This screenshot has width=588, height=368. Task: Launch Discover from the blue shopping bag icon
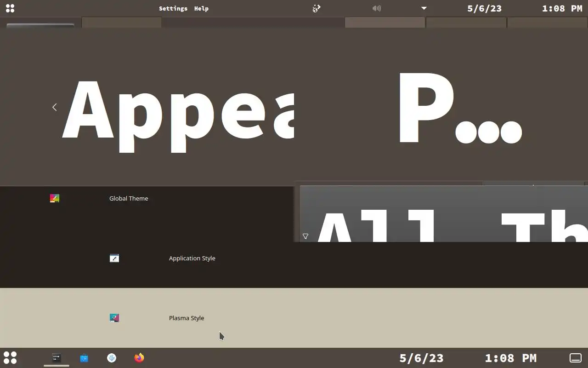click(x=84, y=358)
